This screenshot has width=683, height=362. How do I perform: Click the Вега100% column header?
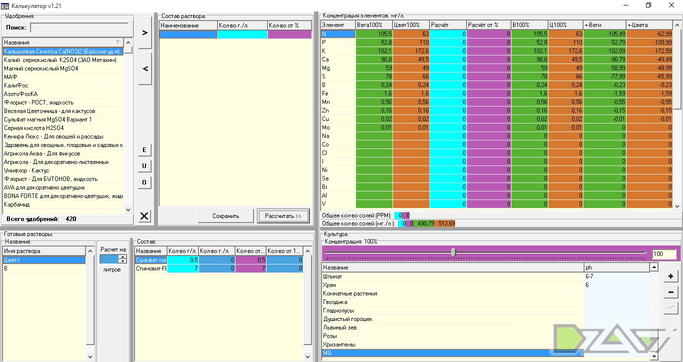[374, 25]
